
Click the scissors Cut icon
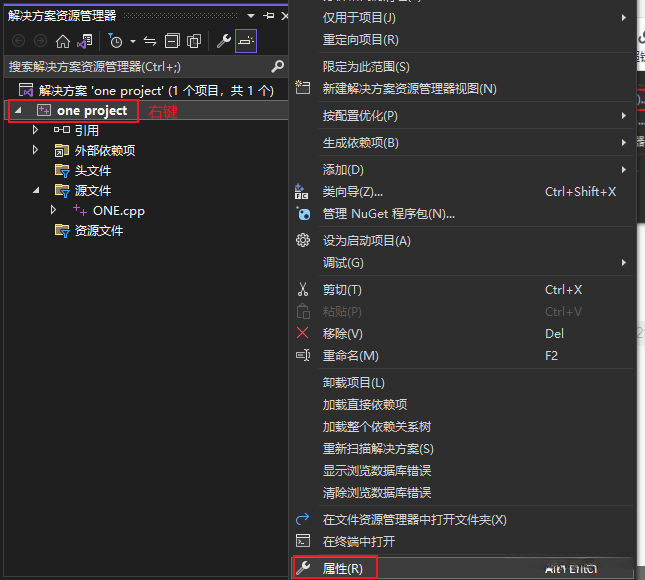tap(303, 289)
